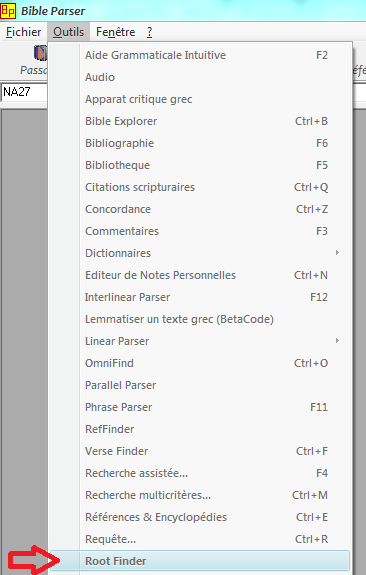
Task: Expand the Linear Parser submenu arrow
Action: point(337,341)
